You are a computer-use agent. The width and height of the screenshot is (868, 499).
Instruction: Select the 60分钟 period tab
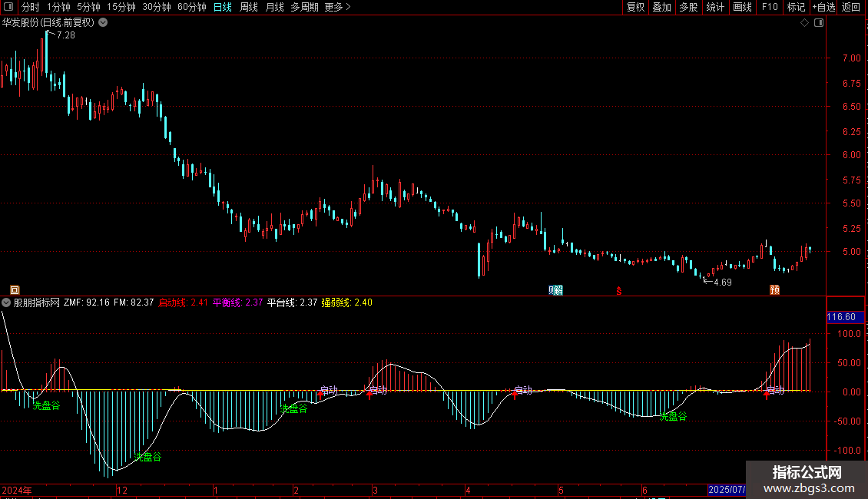[191, 7]
